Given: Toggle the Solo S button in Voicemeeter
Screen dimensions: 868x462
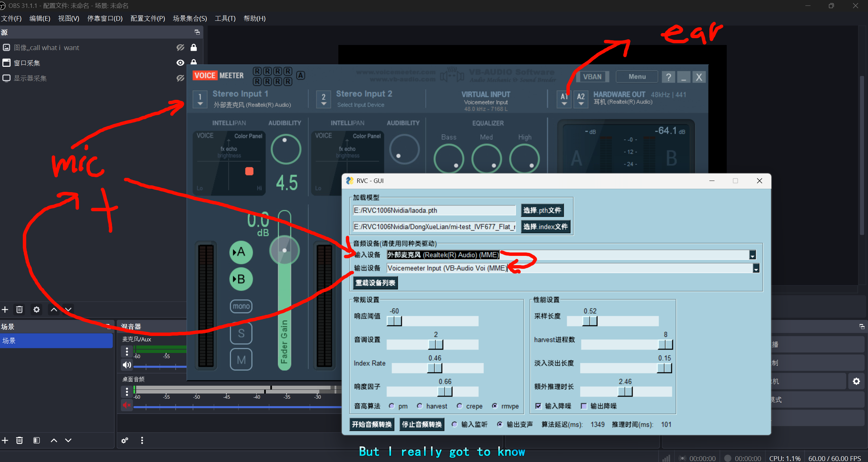Looking at the screenshot, I should pyautogui.click(x=241, y=333).
